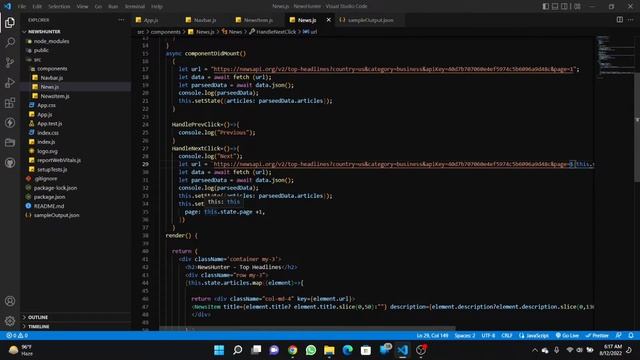Click Prettier in the status bar
The width and height of the screenshot is (640, 360).
[597, 336]
